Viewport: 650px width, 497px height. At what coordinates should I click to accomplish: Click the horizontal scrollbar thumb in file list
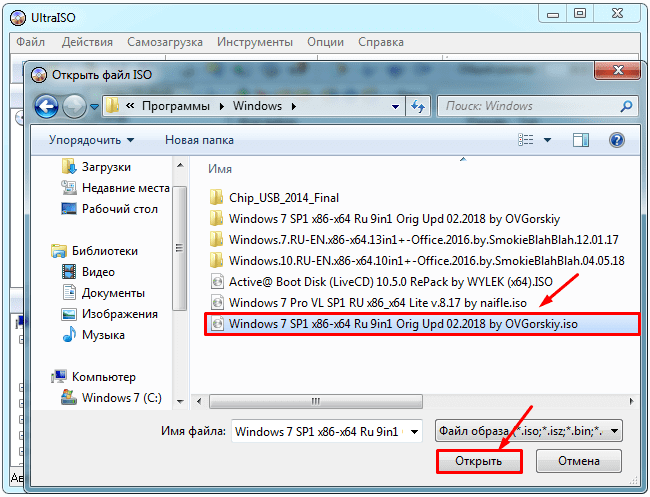pyautogui.click(x=316, y=401)
